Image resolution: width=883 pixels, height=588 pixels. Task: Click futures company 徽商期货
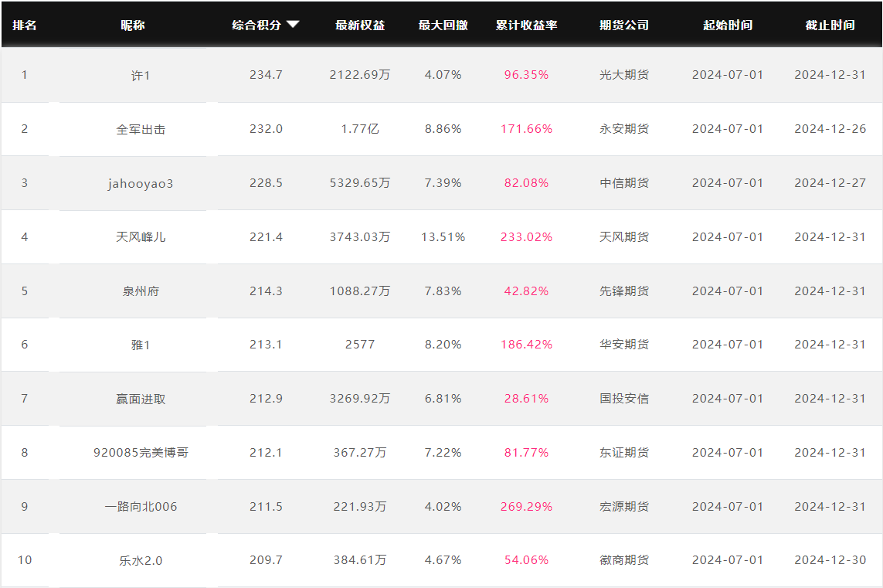point(624,560)
